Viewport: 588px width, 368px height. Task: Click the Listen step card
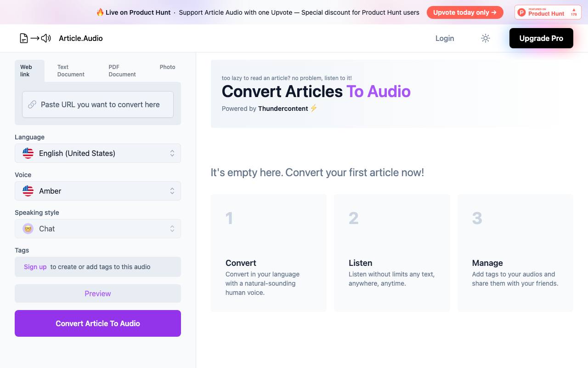tap(392, 253)
